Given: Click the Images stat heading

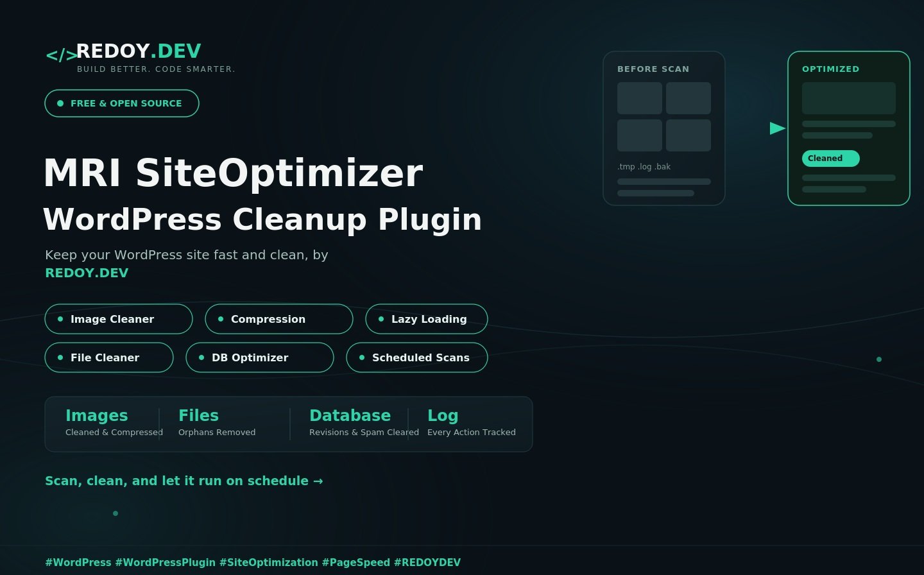Looking at the screenshot, I should tap(97, 416).
